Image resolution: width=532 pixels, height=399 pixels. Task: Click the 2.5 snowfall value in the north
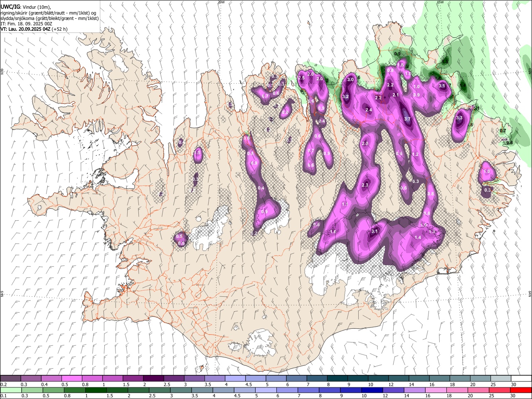click(x=302, y=78)
